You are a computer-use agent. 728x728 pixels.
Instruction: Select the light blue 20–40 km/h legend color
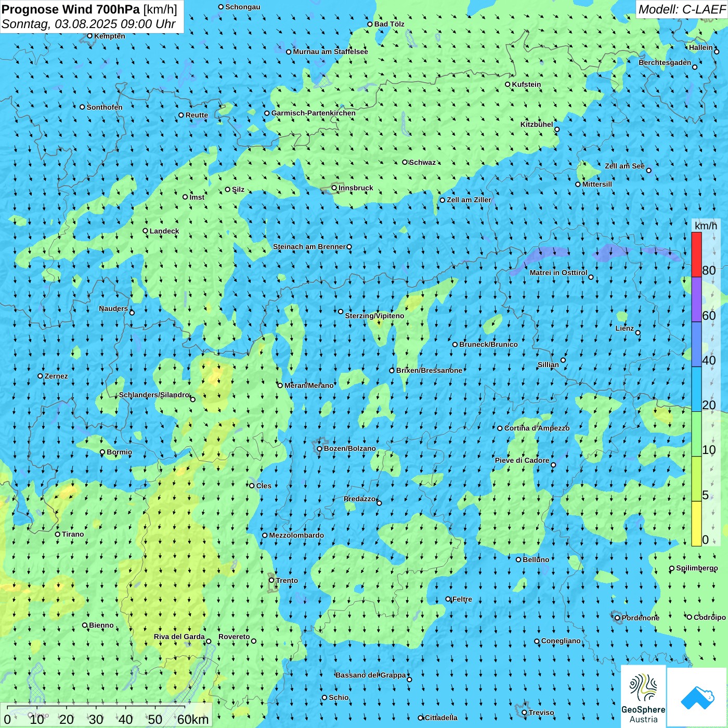[696, 389]
